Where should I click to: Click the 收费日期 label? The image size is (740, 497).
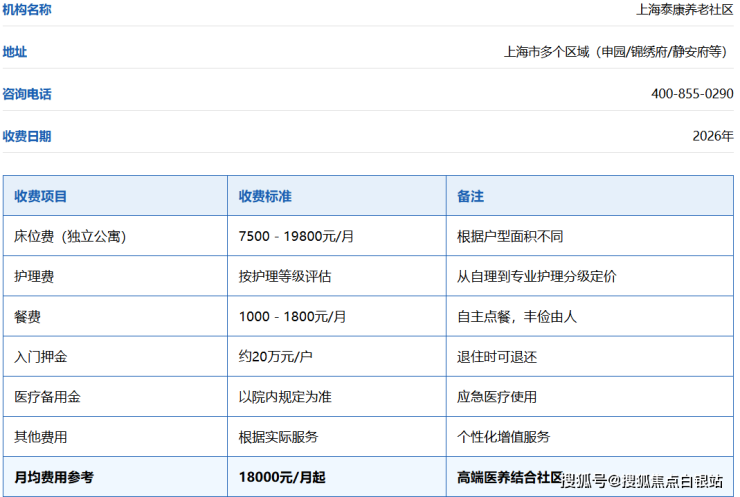click(x=27, y=136)
